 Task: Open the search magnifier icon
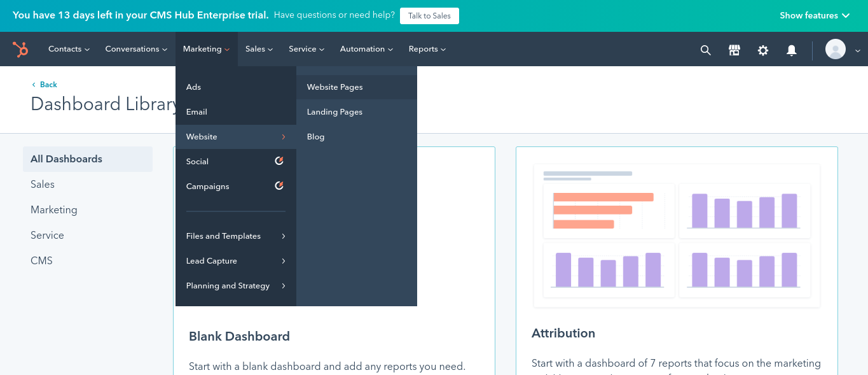[x=705, y=50]
